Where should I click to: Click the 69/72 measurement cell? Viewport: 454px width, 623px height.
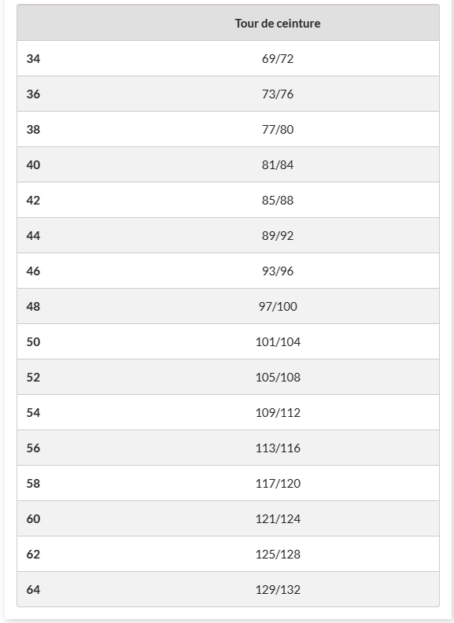tap(278, 59)
